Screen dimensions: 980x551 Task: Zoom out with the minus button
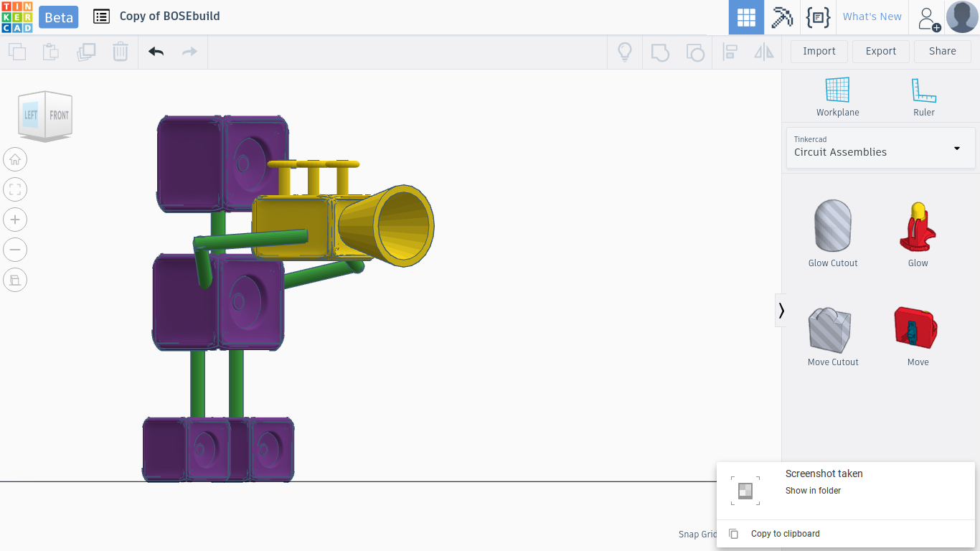[15, 250]
